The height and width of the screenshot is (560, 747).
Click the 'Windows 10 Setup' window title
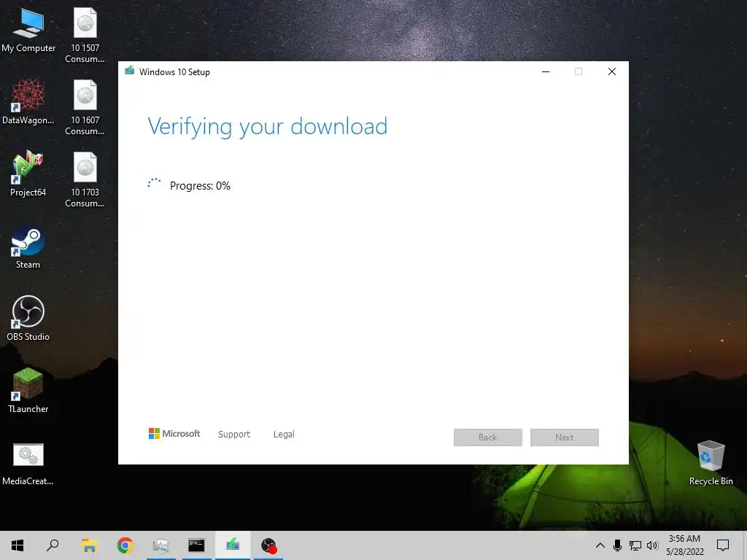[174, 72]
